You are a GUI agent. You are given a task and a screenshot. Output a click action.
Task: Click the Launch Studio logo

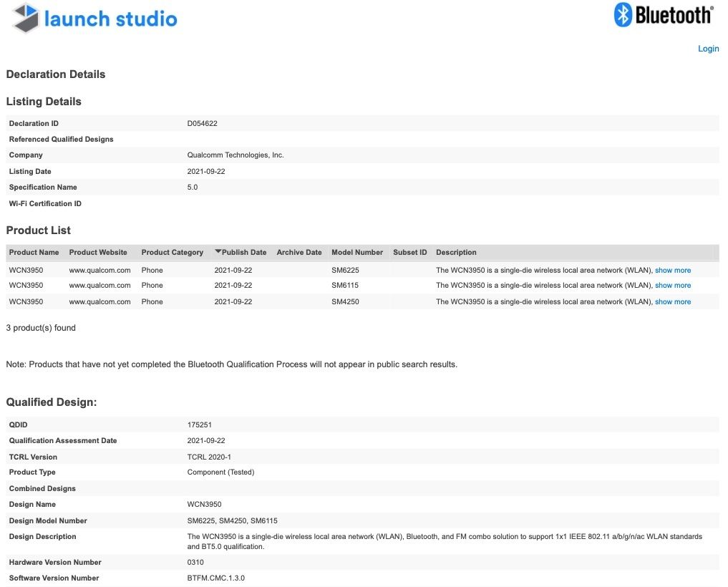(94, 19)
